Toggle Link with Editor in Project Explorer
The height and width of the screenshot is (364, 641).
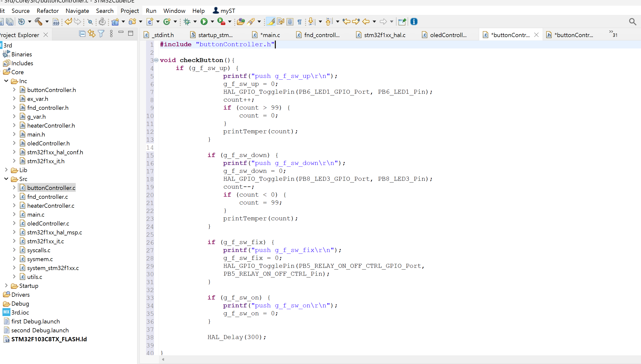click(92, 34)
